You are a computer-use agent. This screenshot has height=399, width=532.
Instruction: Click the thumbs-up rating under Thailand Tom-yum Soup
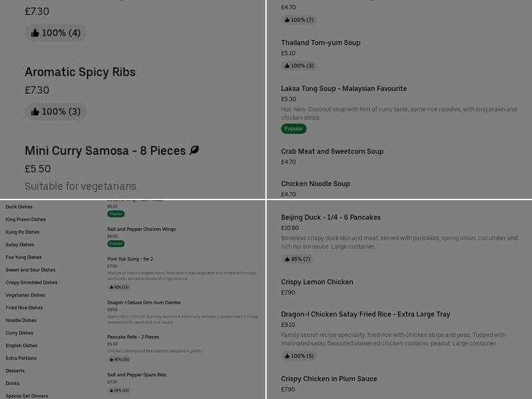[299, 66]
